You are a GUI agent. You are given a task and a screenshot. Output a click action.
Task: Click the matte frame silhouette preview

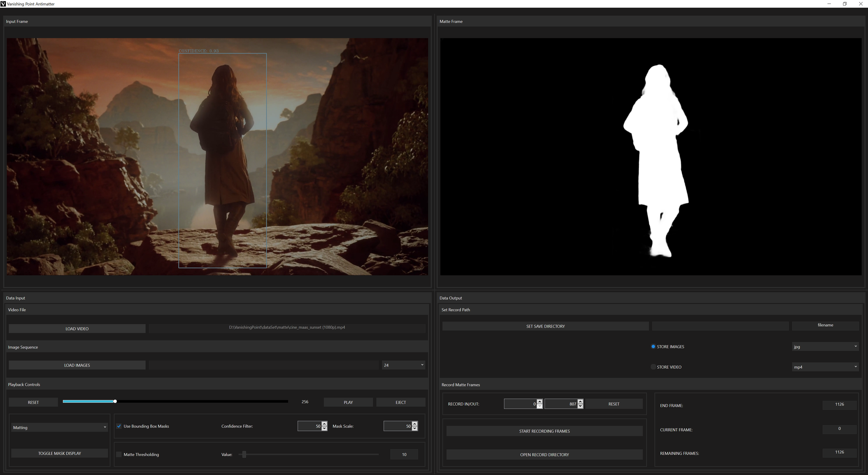click(x=651, y=157)
